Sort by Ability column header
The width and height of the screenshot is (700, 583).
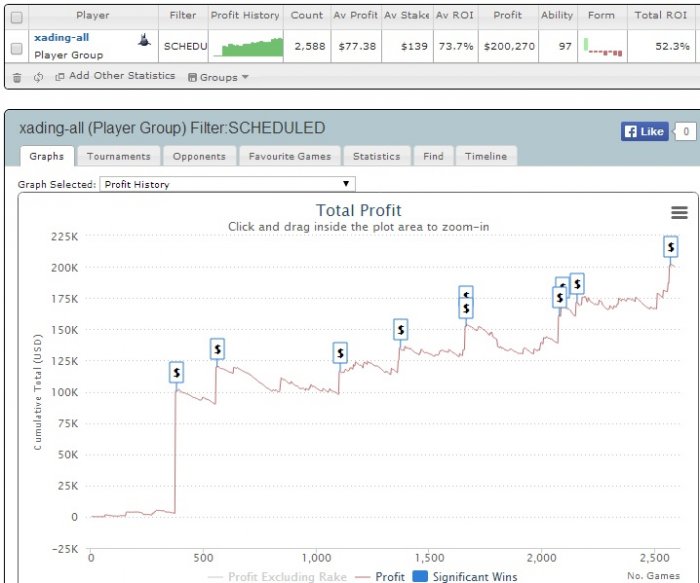(x=557, y=15)
